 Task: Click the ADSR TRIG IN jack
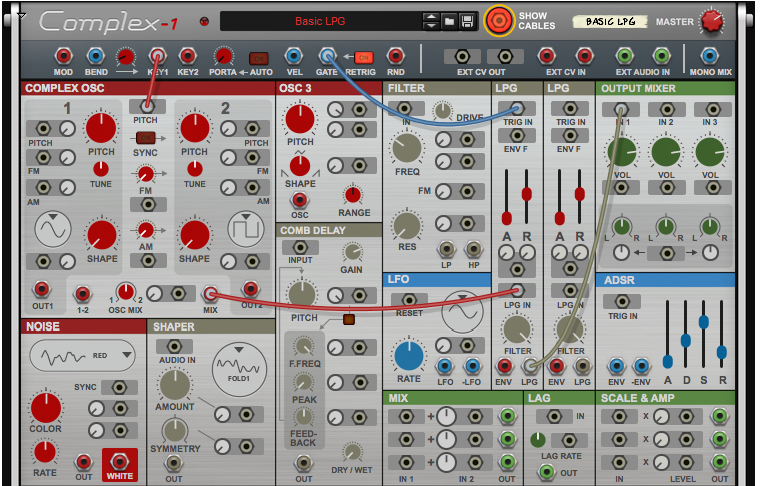(622, 302)
